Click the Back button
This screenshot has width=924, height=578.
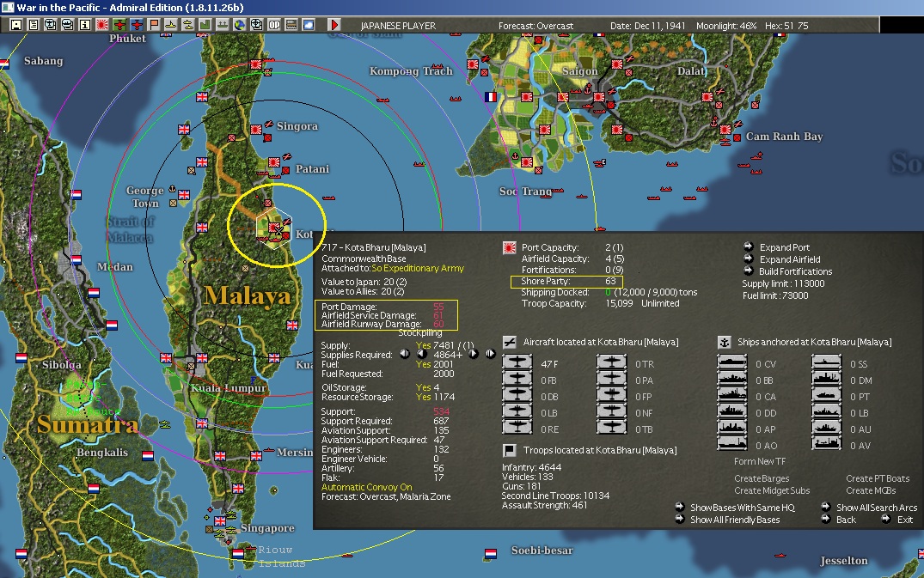tap(847, 520)
